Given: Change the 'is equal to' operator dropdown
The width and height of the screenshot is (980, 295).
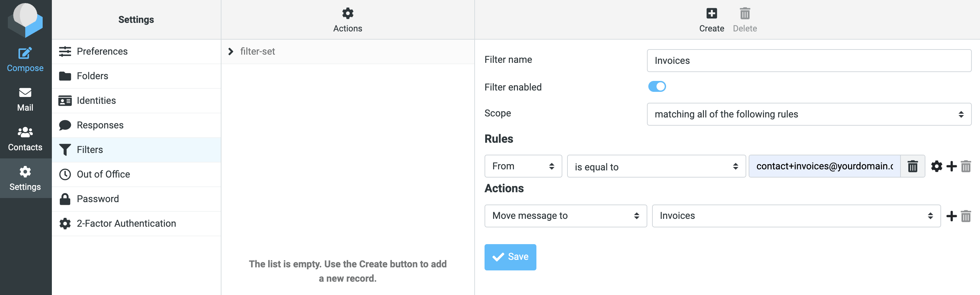Looking at the screenshot, I should pos(656,166).
